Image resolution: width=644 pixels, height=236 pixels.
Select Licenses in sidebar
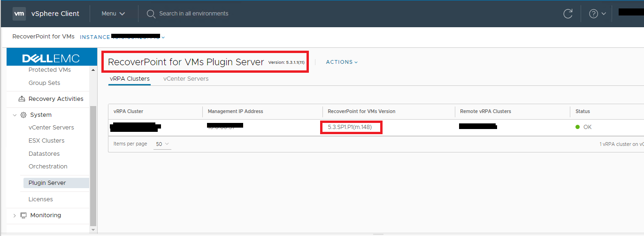(41, 199)
